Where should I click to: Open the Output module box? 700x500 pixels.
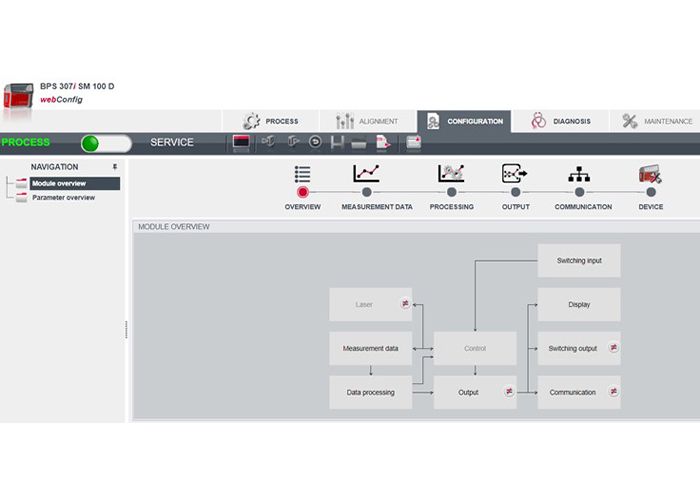pos(475,392)
